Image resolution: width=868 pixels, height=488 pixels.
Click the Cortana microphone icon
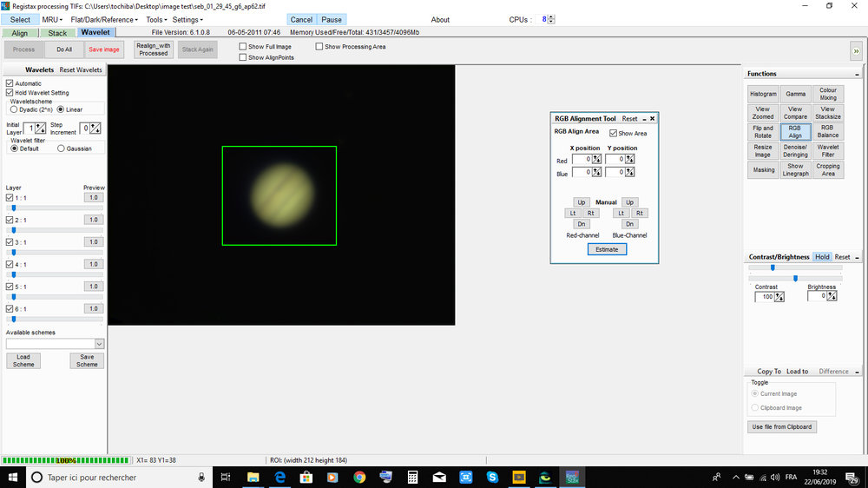201,477
